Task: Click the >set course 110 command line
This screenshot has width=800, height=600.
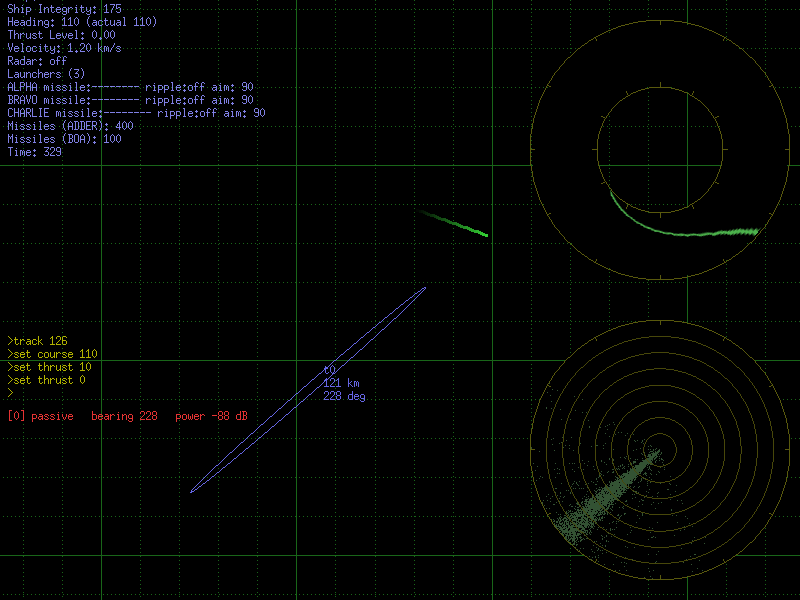Action: [53, 354]
